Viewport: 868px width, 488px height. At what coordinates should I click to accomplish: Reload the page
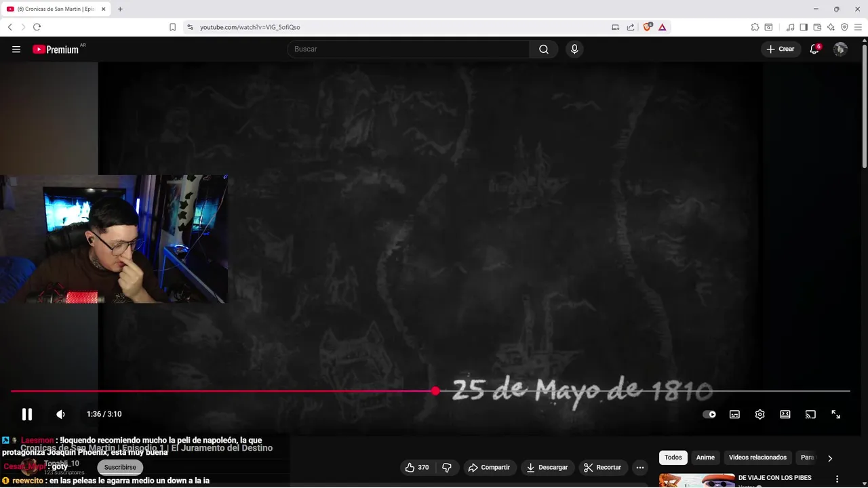(37, 27)
